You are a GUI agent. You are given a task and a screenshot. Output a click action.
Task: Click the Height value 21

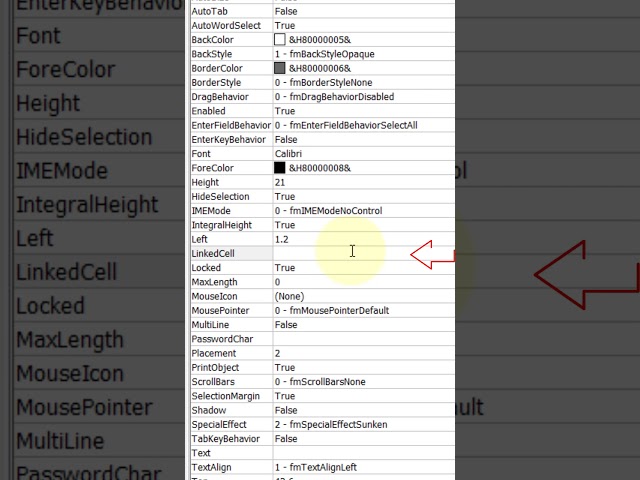click(x=280, y=182)
